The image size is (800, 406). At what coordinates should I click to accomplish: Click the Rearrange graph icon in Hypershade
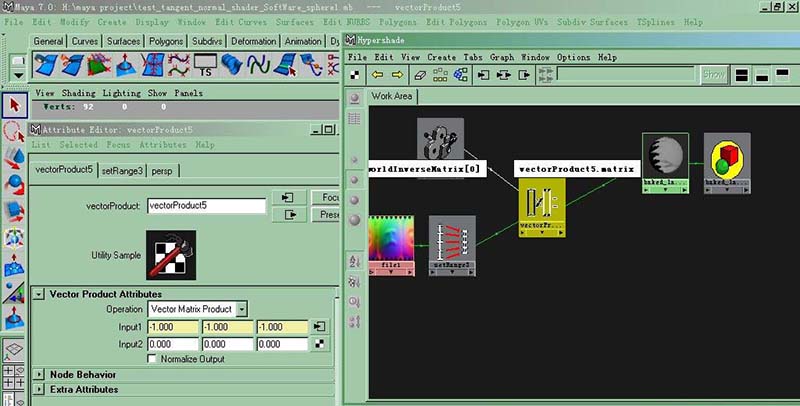tap(440, 75)
